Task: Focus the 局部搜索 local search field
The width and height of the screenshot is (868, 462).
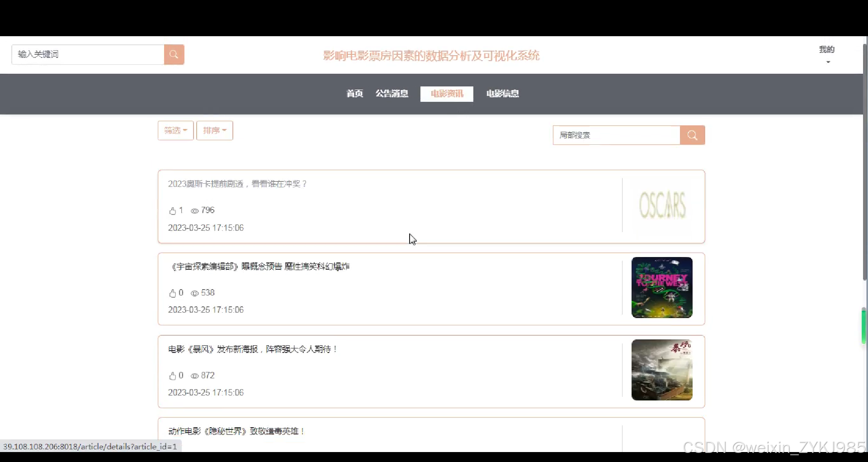Action: (616, 135)
